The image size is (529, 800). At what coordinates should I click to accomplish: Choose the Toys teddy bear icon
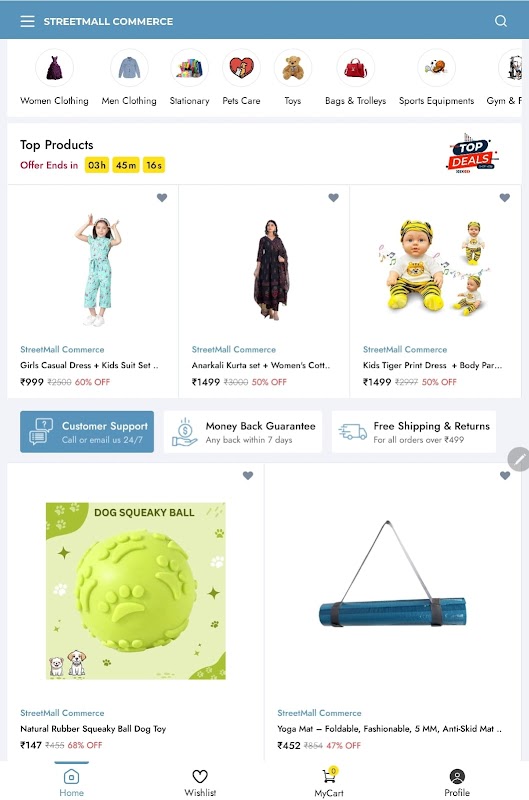coord(293,68)
